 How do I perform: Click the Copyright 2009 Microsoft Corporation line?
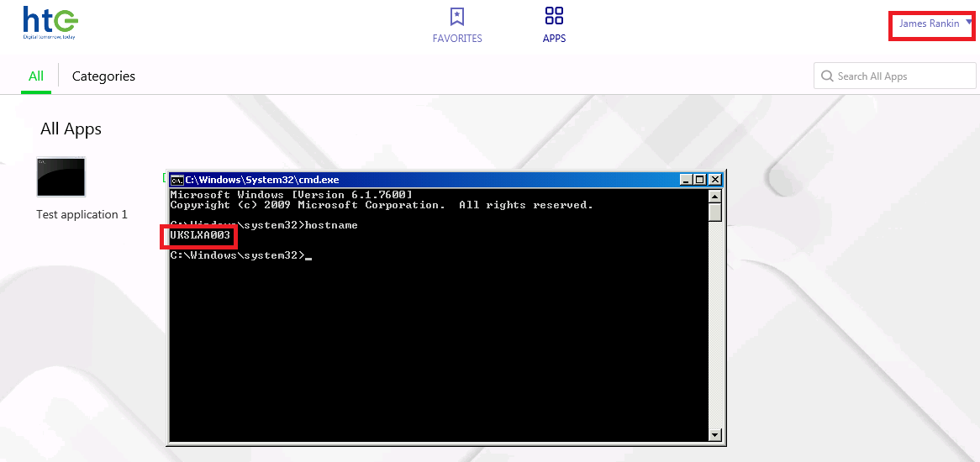point(382,205)
